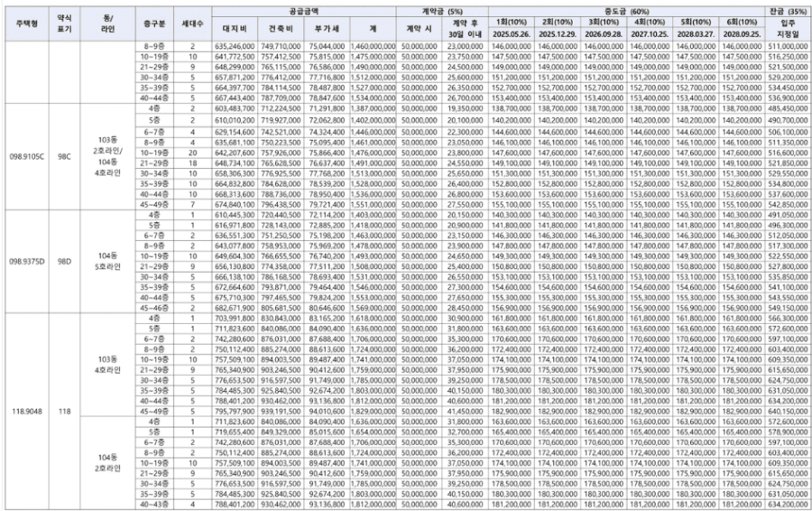Select land cost 635,246,000
The width and height of the screenshot is (812, 511).
tap(235, 46)
